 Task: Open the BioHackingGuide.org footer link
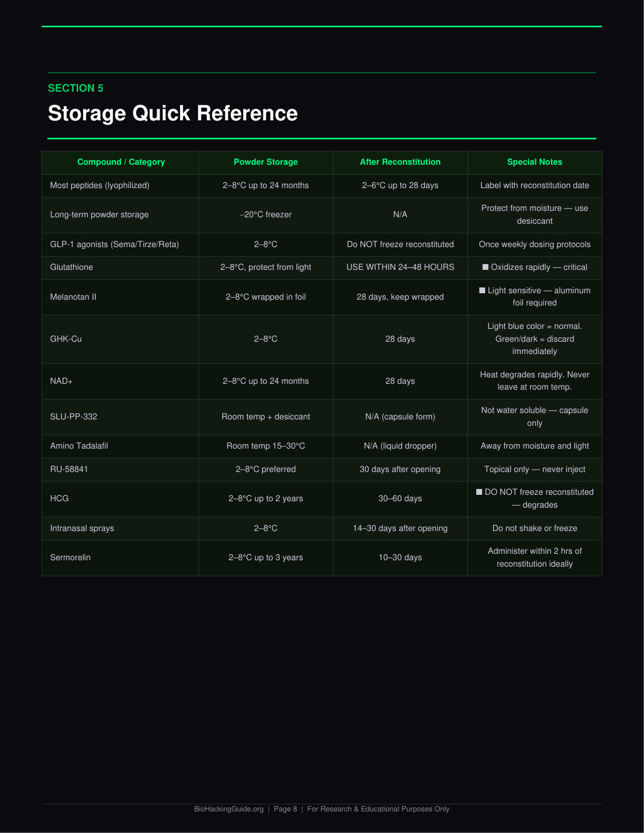pos(229,809)
